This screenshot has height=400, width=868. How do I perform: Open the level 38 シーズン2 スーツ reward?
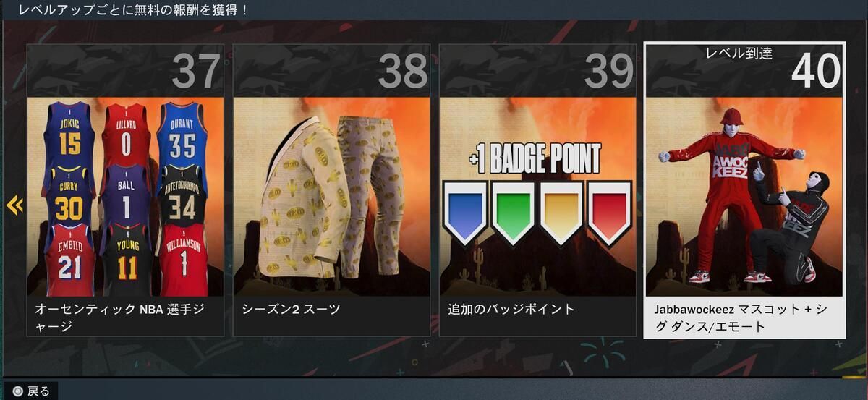click(331, 190)
